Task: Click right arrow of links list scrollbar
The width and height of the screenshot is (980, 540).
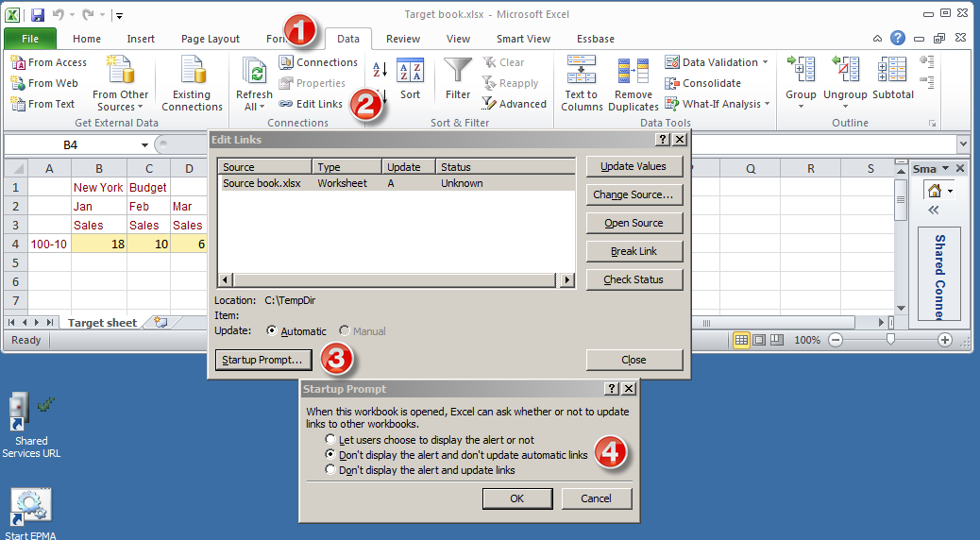Action: (x=566, y=280)
